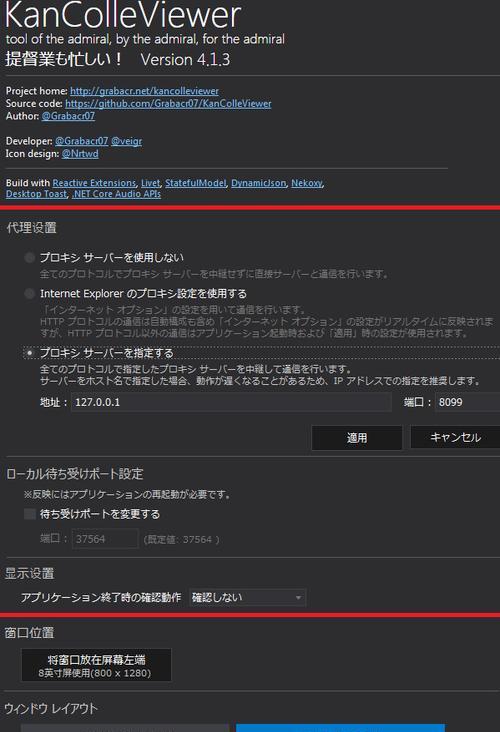Open the GitHub source code link

[x=168, y=104]
